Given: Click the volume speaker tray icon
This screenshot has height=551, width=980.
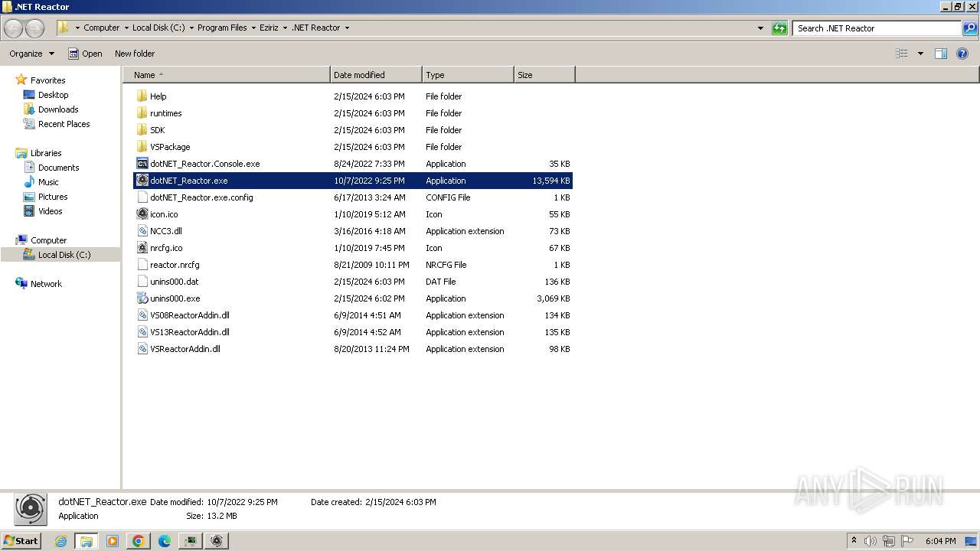Looking at the screenshot, I should 871,541.
